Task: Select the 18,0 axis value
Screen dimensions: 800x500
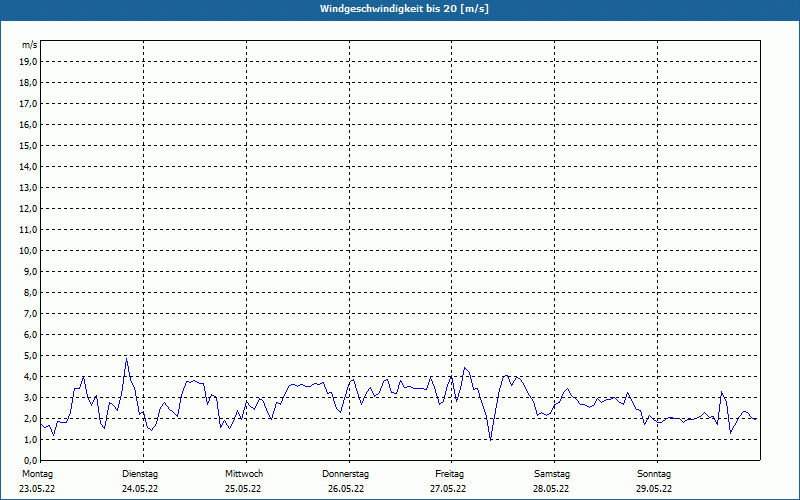Action: (x=28, y=83)
